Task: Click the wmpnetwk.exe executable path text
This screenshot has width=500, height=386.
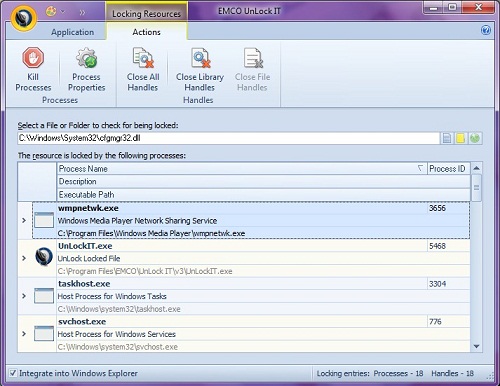Action: 151,233
